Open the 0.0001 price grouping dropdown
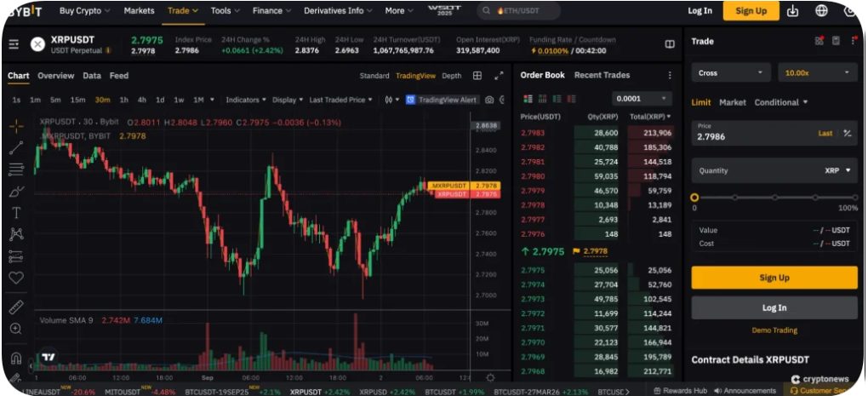Image resolution: width=868 pixels, height=396 pixels. pyautogui.click(x=642, y=99)
